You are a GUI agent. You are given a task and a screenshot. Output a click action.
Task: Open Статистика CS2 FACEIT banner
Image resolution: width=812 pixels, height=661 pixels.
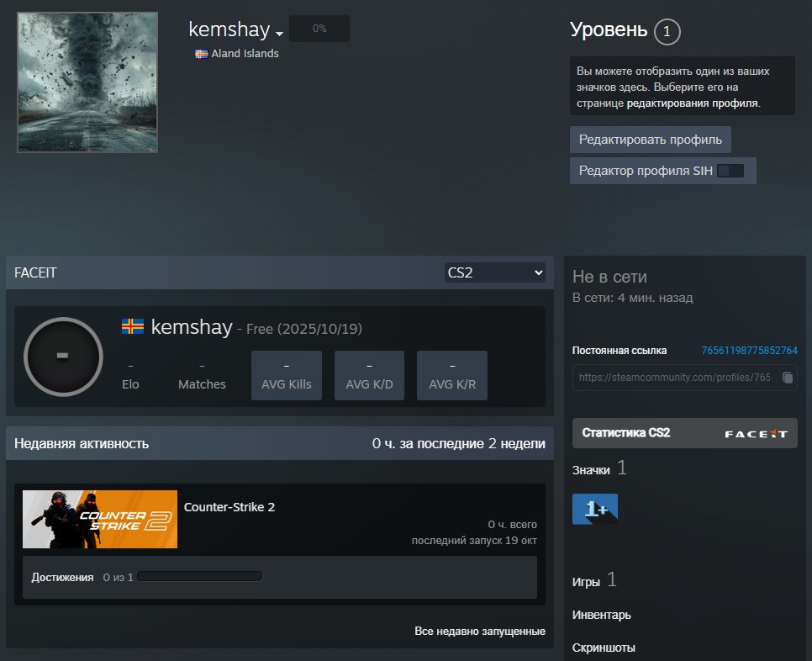(684, 433)
